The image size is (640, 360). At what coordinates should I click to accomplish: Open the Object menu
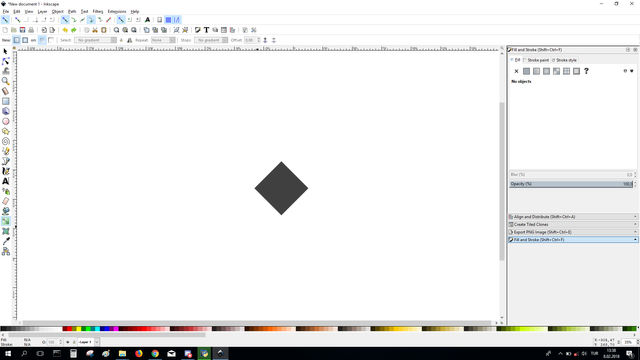pos(58,11)
